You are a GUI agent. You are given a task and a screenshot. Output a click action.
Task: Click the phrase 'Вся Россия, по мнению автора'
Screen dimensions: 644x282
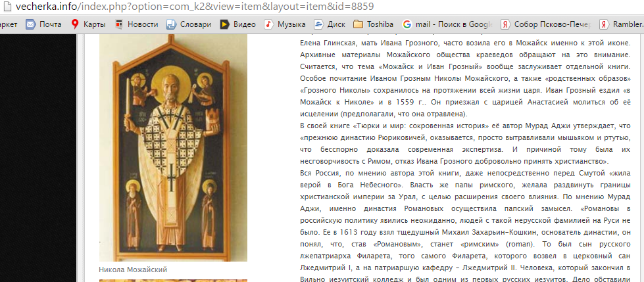pyautogui.click(x=356, y=172)
